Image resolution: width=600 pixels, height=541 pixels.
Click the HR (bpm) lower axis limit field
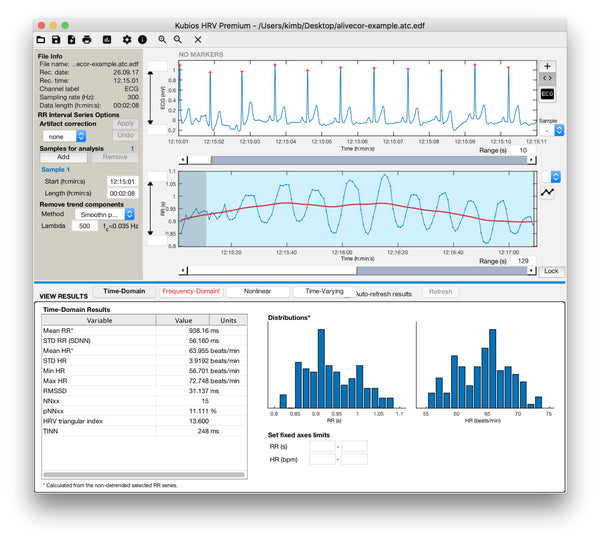pyautogui.click(x=322, y=459)
